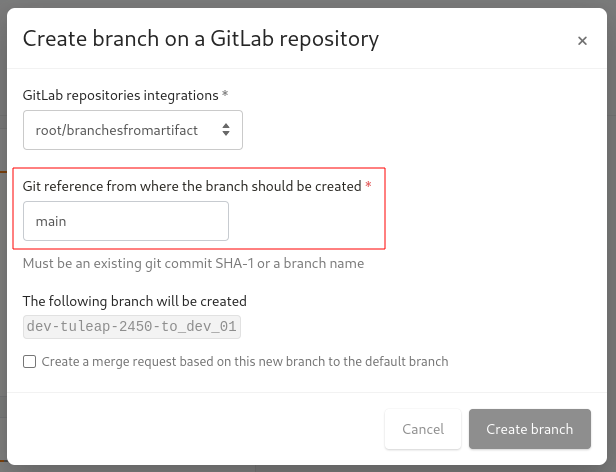Image resolution: width=616 pixels, height=472 pixels.
Task: Click the "Git reference from where the branch should be created" label
Action: click(x=192, y=186)
